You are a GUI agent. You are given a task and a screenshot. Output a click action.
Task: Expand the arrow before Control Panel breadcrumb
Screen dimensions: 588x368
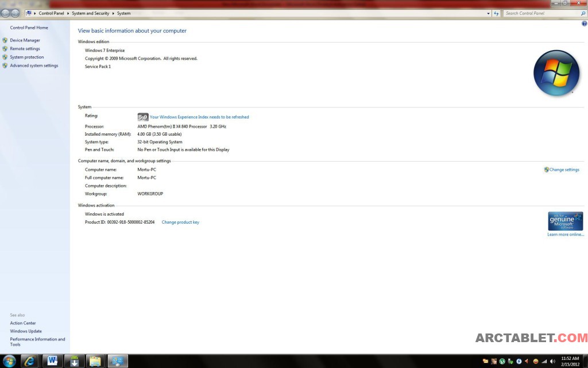(x=35, y=13)
